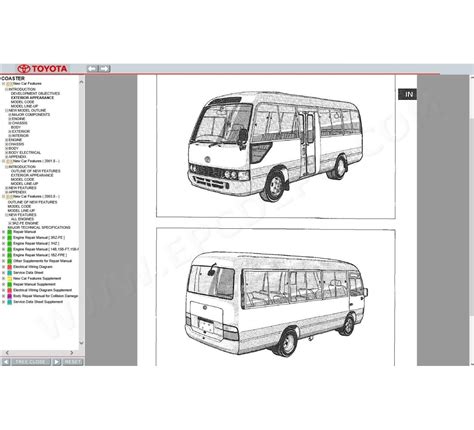Expand the Repair Manual Supplement plus sign
The width and height of the screenshot is (474, 430).
(x=4, y=284)
